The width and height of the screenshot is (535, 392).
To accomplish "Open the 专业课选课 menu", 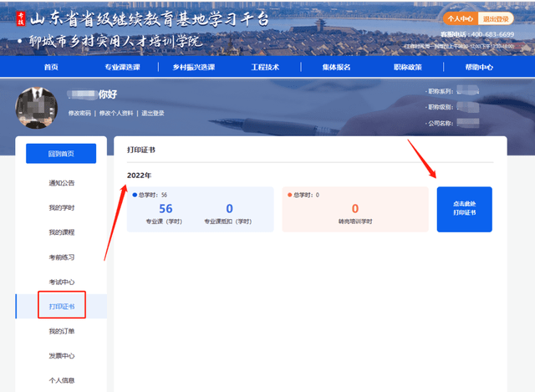I will click(x=123, y=67).
